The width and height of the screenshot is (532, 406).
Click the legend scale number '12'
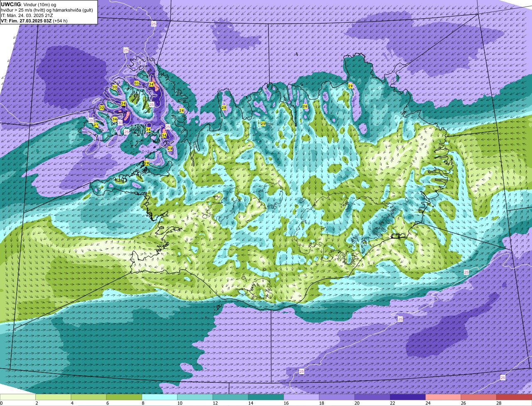pos(215,403)
